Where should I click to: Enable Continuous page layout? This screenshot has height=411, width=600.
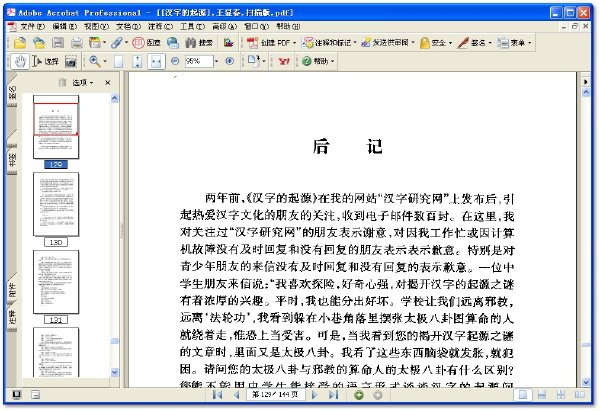(x=542, y=395)
